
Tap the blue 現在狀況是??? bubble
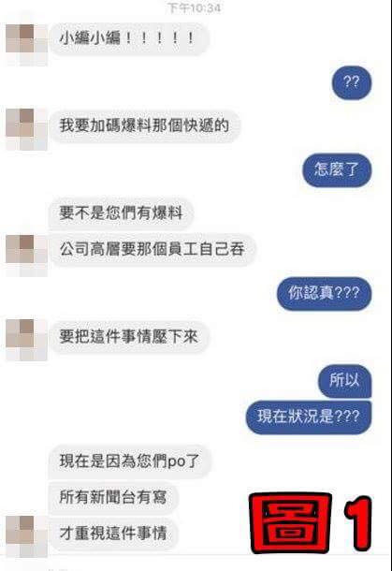309,417
